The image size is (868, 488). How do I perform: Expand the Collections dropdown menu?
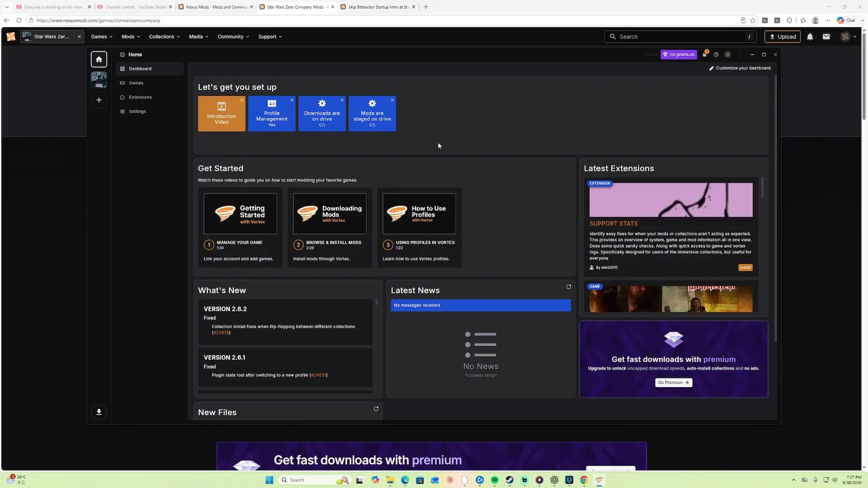click(x=164, y=37)
